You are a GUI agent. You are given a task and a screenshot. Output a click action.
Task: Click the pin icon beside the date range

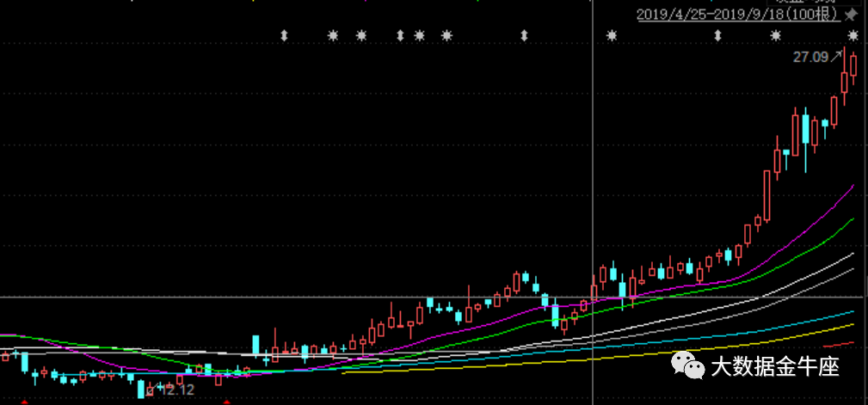(x=850, y=15)
